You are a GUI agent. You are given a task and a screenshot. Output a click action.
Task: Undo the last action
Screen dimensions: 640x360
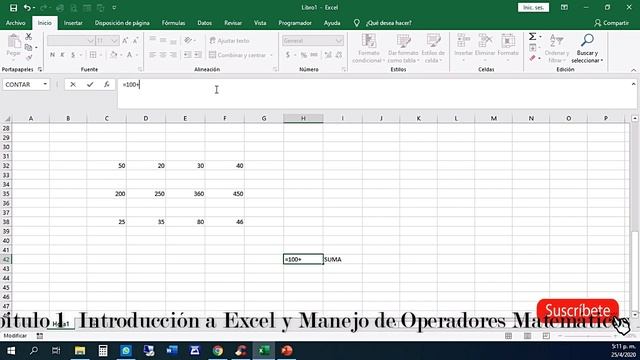(27, 8)
